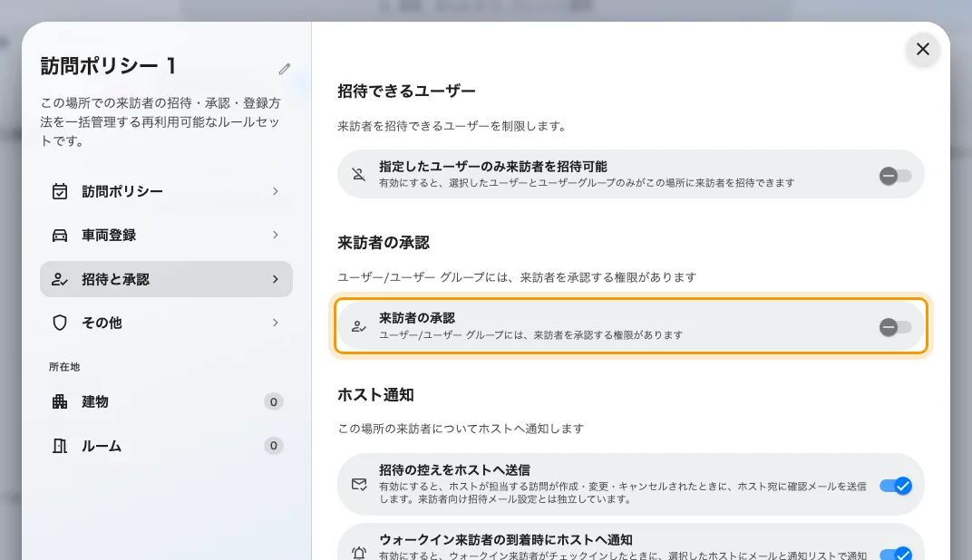Click the 0 count badge for 建物
The height and width of the screenshot is (560, 972).
click(x=274, y=402)
